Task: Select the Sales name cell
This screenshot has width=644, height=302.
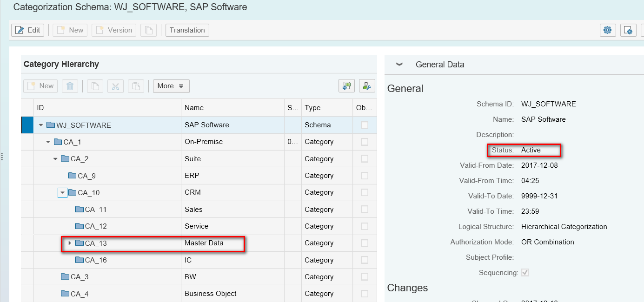Action: [x=233, y=209]
